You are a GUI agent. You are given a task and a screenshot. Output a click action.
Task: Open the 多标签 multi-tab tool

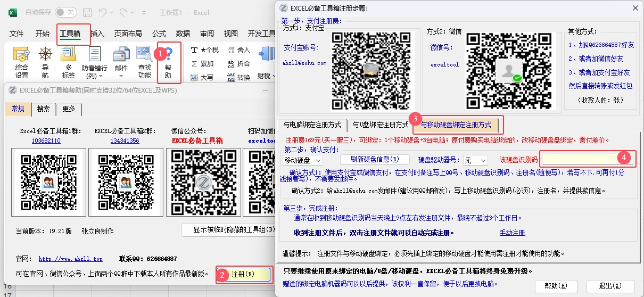pos(68,55)
